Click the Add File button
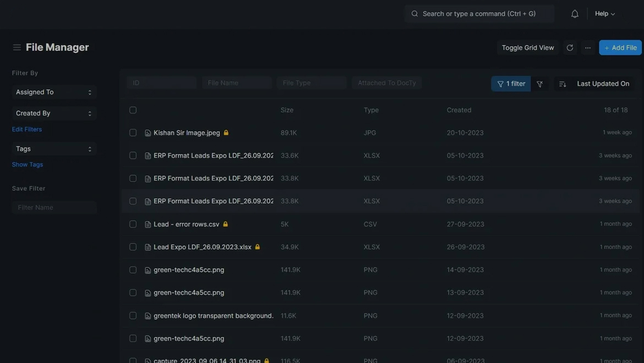 (620, 48)
